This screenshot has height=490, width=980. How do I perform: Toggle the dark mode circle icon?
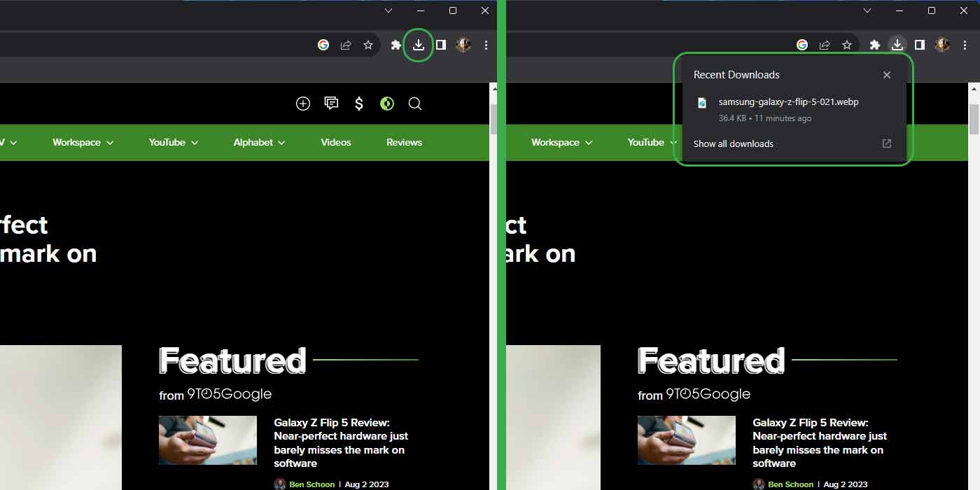(x=386, y=103)
